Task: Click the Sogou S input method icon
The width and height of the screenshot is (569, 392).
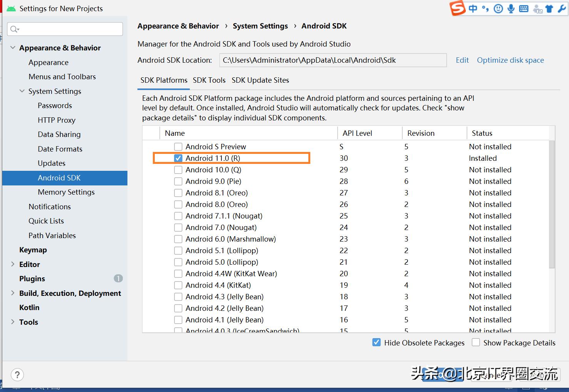Action: (x=458, y=8)
